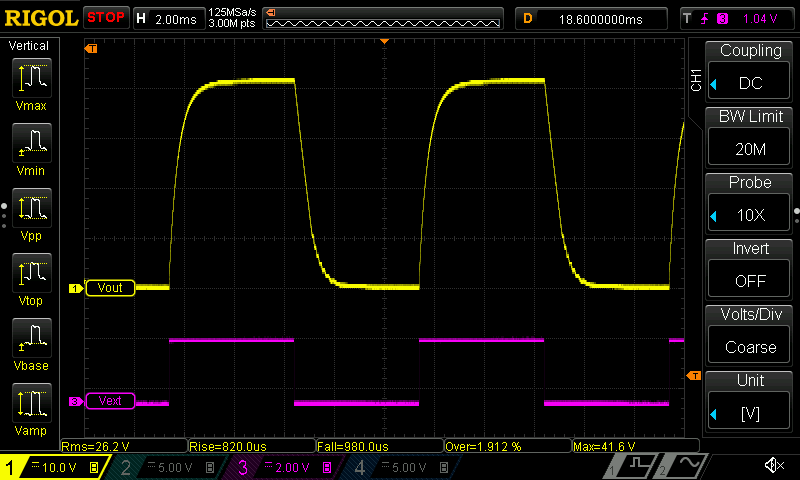Click the RIGOL logo
Viewport: 800px width, 480px height.
[x=41, y=18]
